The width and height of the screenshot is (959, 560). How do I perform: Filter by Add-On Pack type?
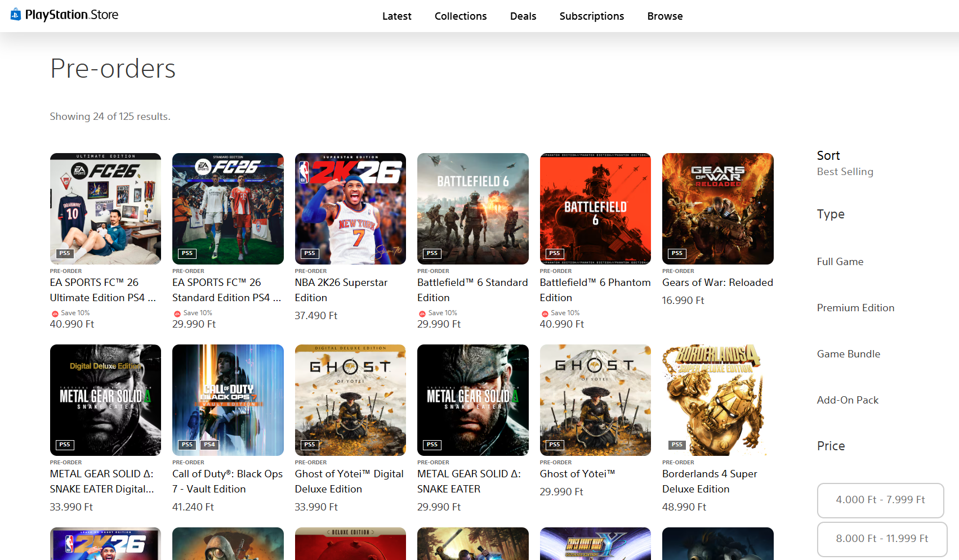848,400
